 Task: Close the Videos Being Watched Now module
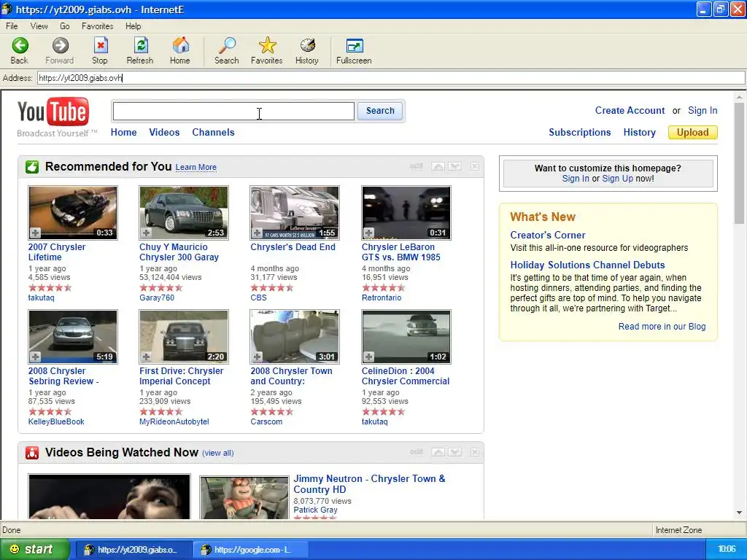point(475,452)
